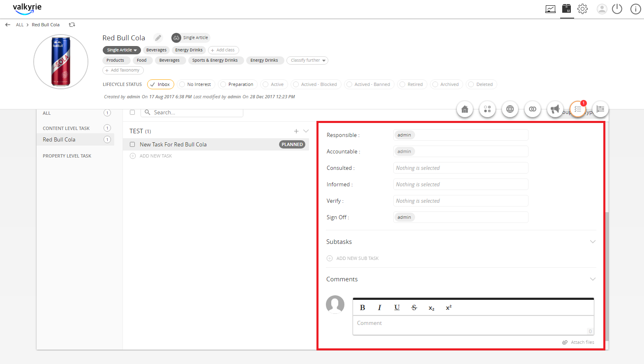The width and height of the screenshot is (644, 364).
Task: Select the No Interest lifecycle status
Action: (196, 84)
